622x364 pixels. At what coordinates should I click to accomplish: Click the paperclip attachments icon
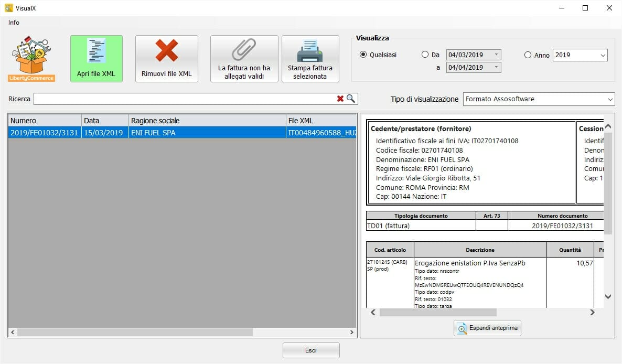(243, 50)
